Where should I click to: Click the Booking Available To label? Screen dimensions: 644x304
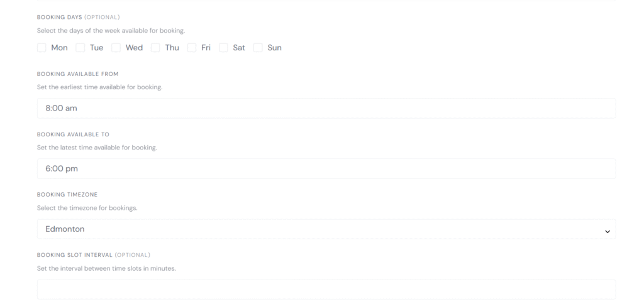pyautogui.click(x=72, y=134)
